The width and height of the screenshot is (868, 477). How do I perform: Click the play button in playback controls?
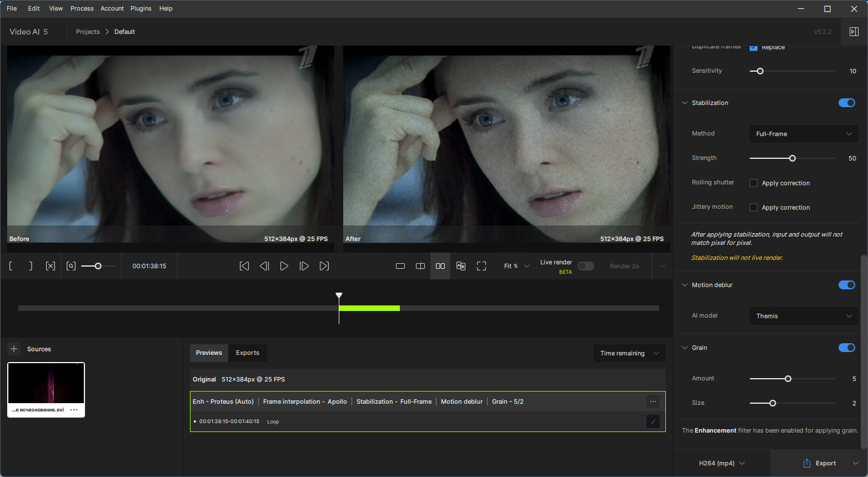(284, 266)
